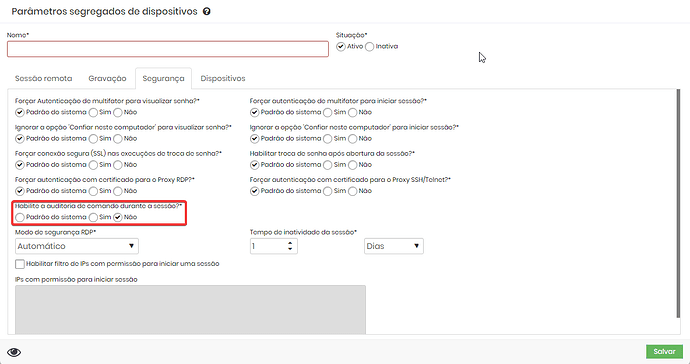Enable the filtro de IPs checkbox
The width and height of the screenshot is (690, 364).
[20, 264]
